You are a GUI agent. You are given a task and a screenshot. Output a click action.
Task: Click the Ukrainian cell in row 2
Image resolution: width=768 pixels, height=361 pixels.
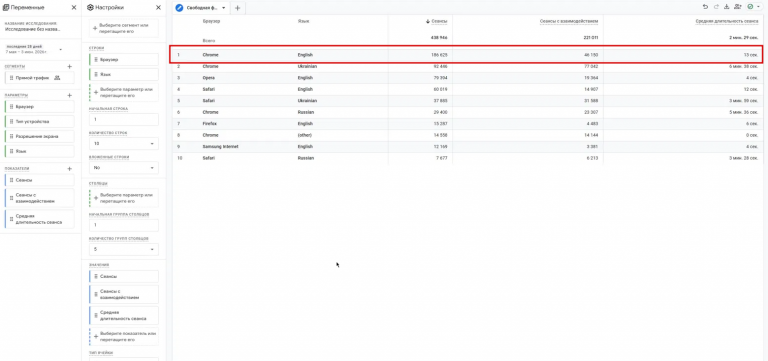pos(307,66)
